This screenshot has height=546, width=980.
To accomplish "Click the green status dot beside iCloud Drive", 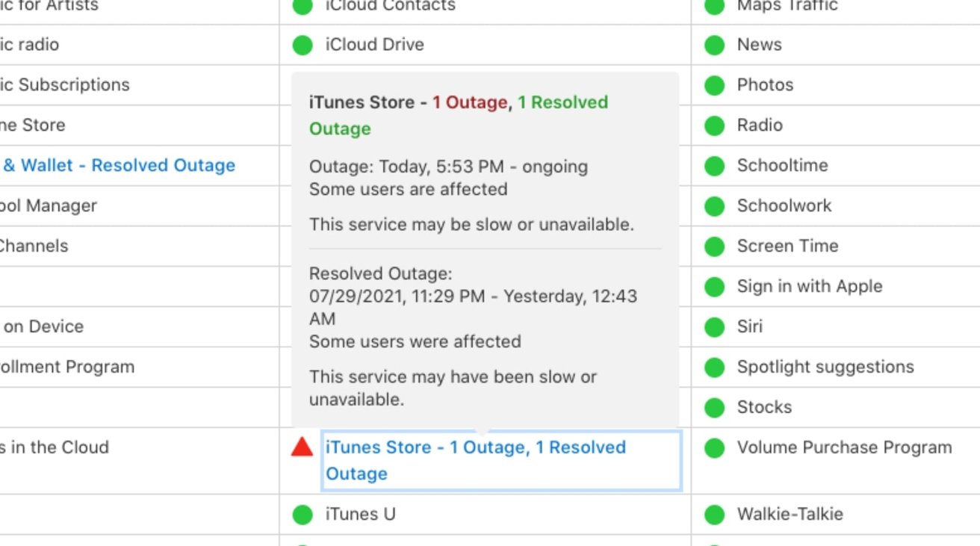I will coord(303,45).
